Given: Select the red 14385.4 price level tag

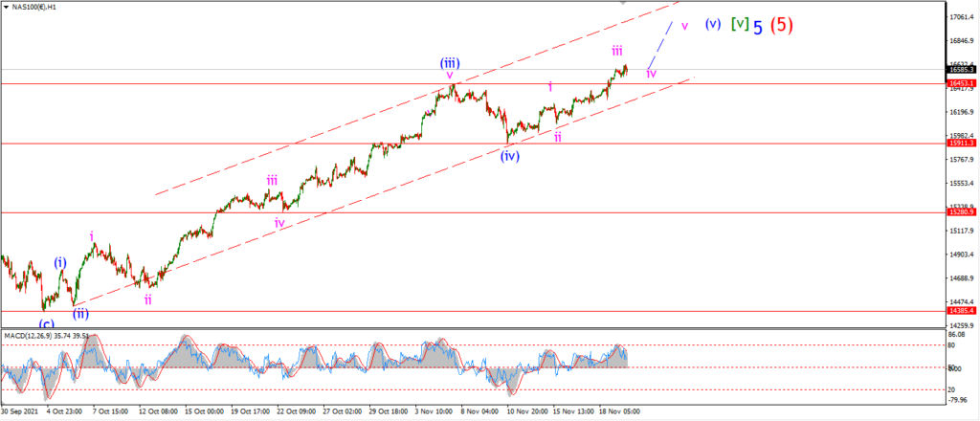Looking at the screenshot, I should (x=963, y=310).
